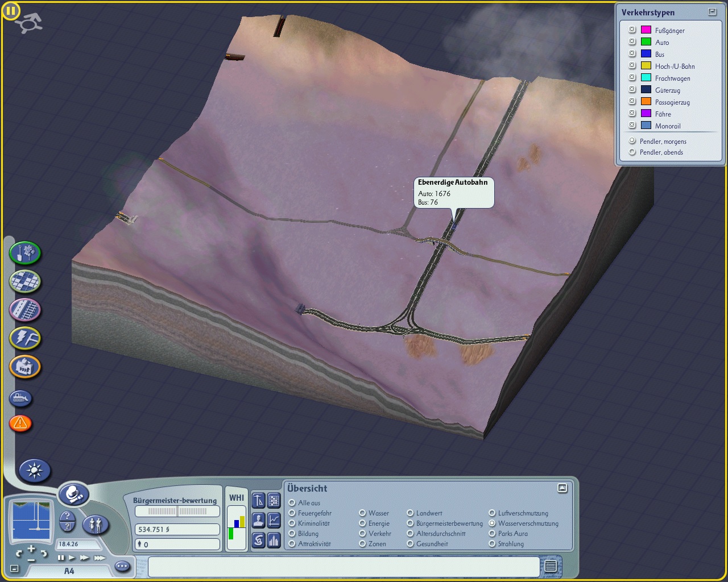Select the Feuergefahr data view
This screenshot has height=582, width=728.
[x=292, y=513]
